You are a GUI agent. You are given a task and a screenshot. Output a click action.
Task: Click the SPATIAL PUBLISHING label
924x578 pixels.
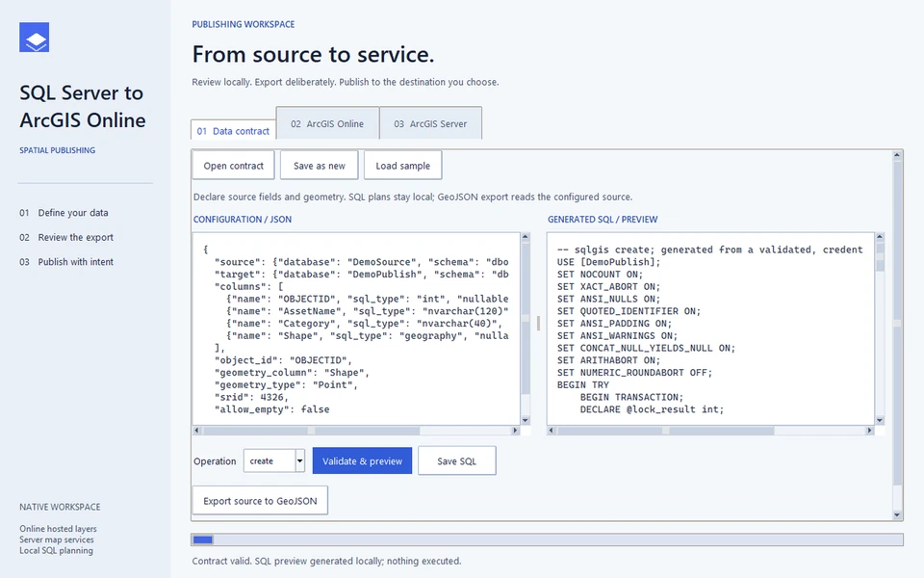pyautogui.click(x=57, y=150)
